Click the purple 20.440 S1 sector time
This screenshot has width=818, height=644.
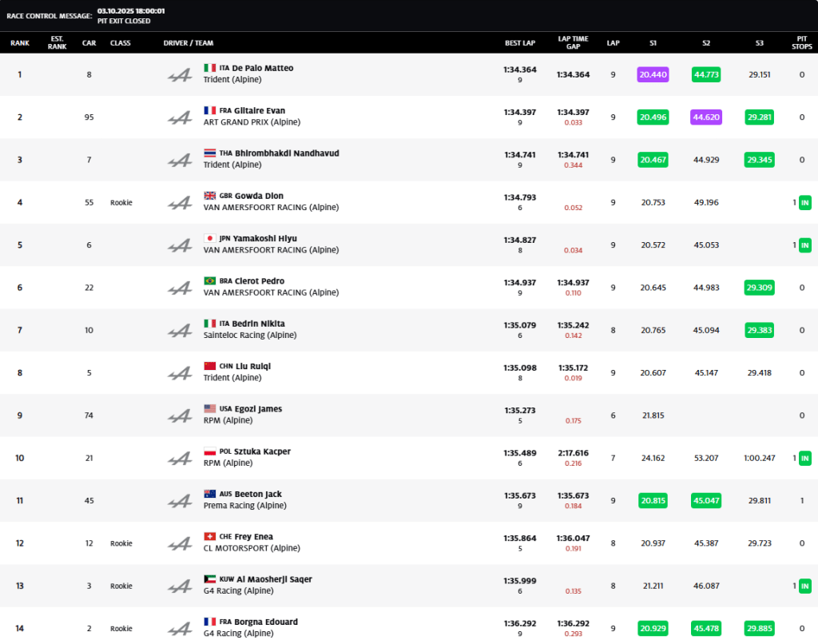pos(653,74)
